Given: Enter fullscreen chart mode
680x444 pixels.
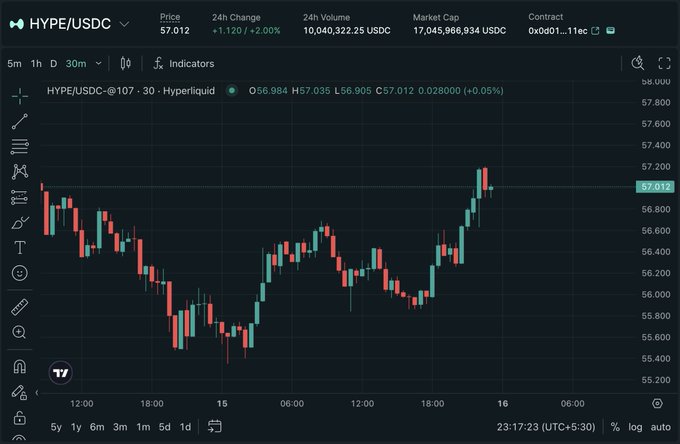Looking at the screenshot, I should click(664, 63).
